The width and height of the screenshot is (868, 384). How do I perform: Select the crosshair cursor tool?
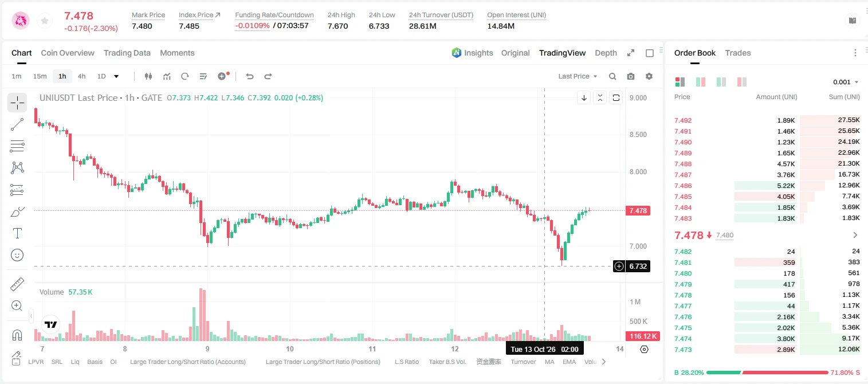pos(17,103)
